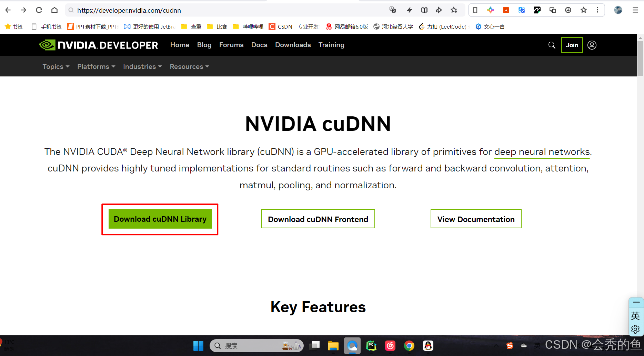Open the 力扣 (LeetCode) bookmark

coord(444,27)
